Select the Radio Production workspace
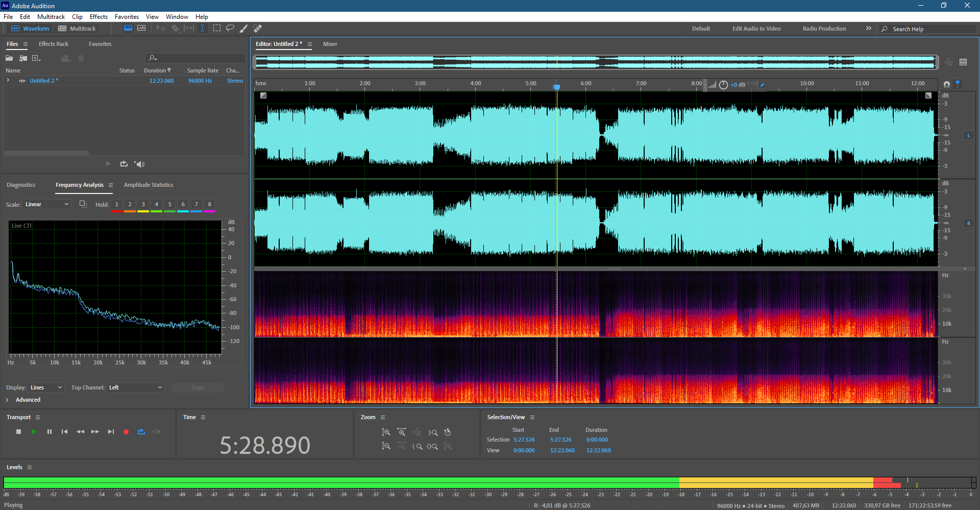The height and width of the screenshot is (510, 980). coord(824,29)
